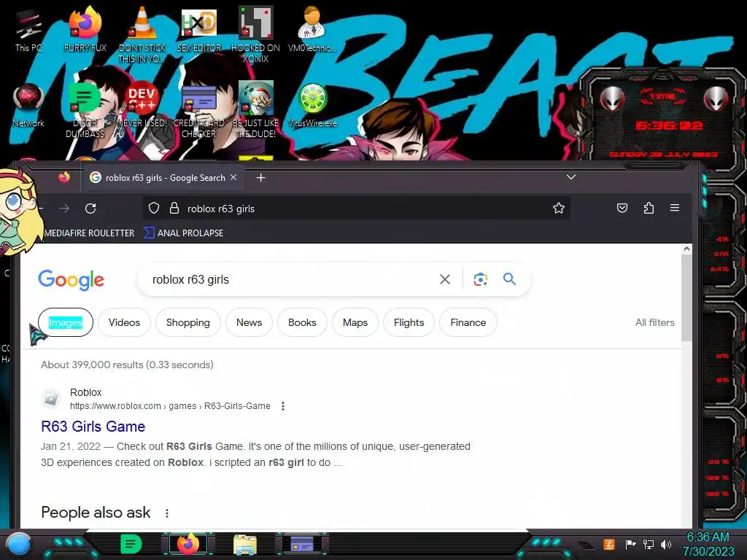Clear the Google search box
Viewport: 747px width, 560px height.
pos(444,279)
